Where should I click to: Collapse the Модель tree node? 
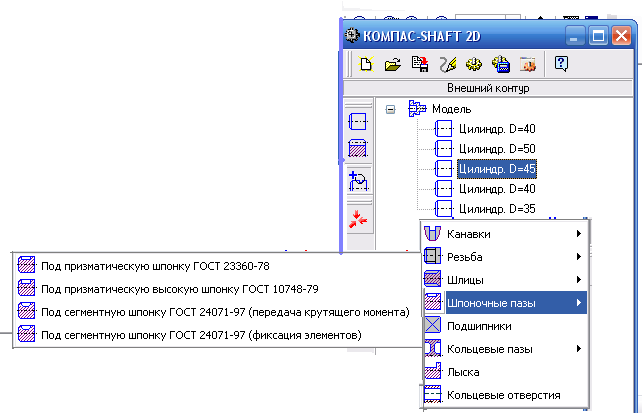pyautogui.click(x=391, y=109)
